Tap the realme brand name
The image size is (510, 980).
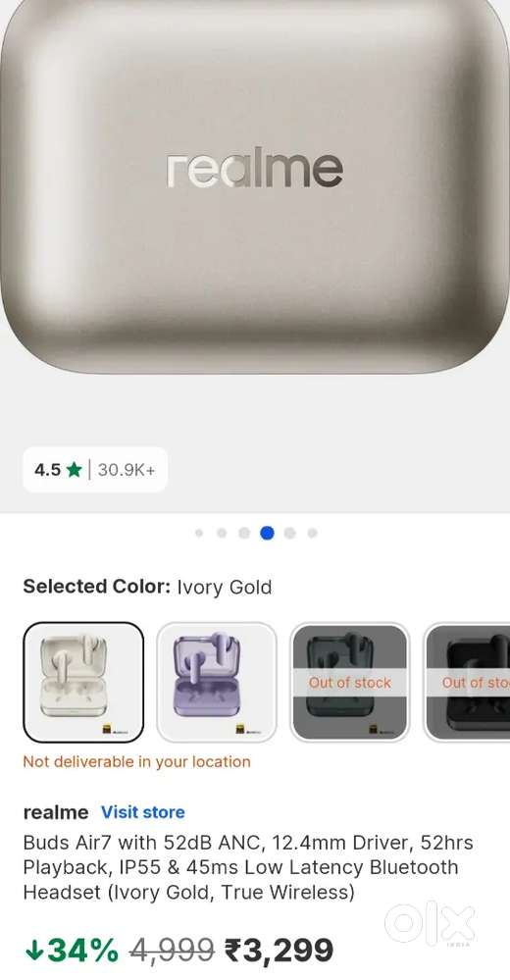tap(56, 812)
